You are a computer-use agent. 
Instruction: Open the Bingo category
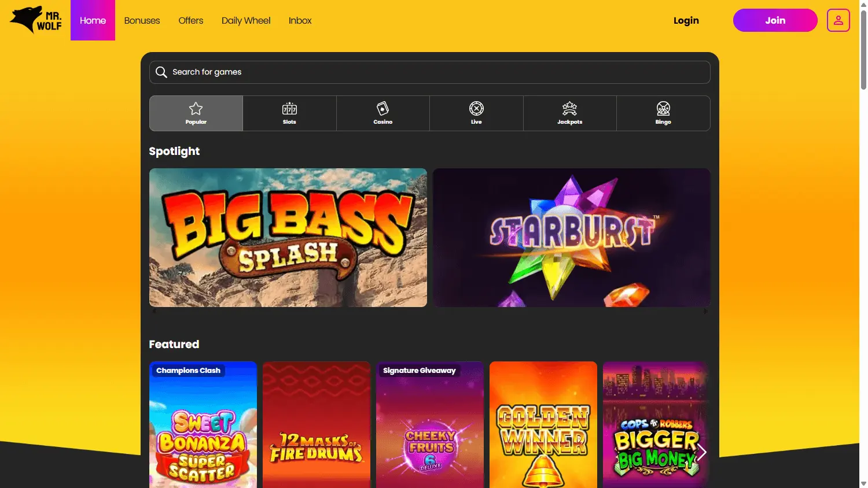pos(663,113)
